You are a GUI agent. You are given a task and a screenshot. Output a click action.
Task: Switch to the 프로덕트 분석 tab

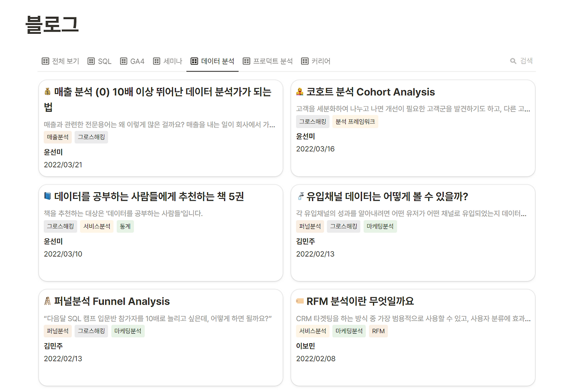[272, 61]
